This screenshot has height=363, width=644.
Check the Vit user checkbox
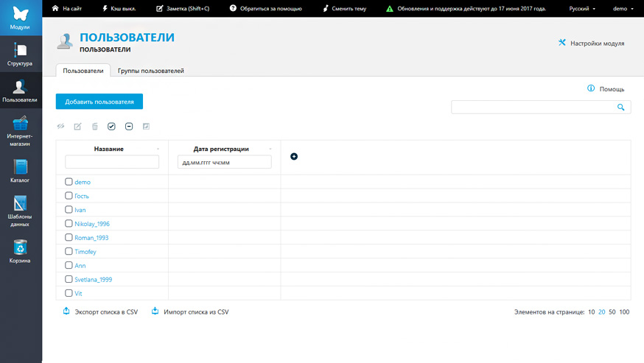click(69, 293)
